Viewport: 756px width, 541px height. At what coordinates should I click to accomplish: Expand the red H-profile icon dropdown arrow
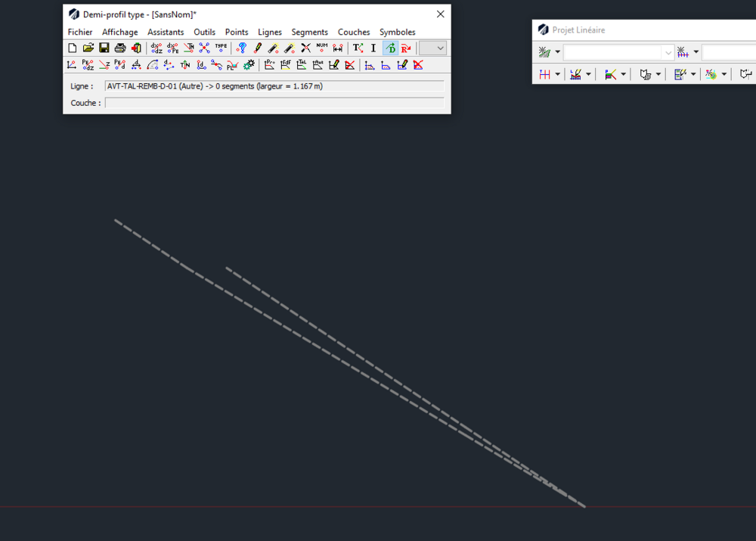coord(558,74)
